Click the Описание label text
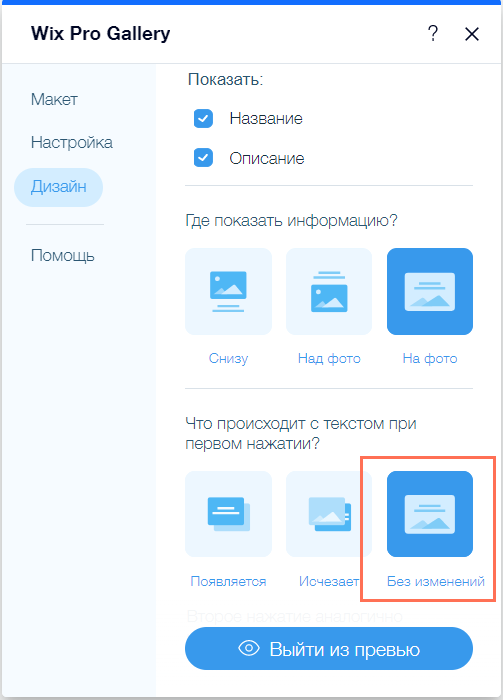The height and width of the screenshot is (700, 503). pos(267,158)
